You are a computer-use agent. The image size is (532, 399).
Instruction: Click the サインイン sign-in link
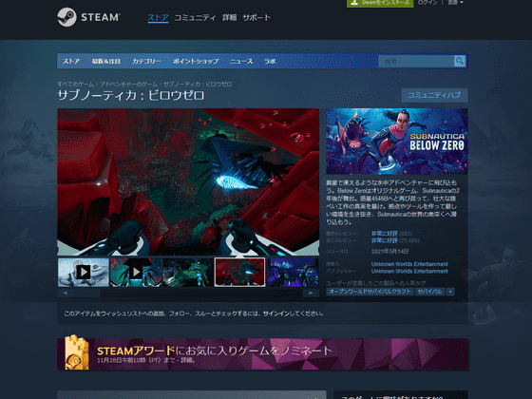point(275,313)
